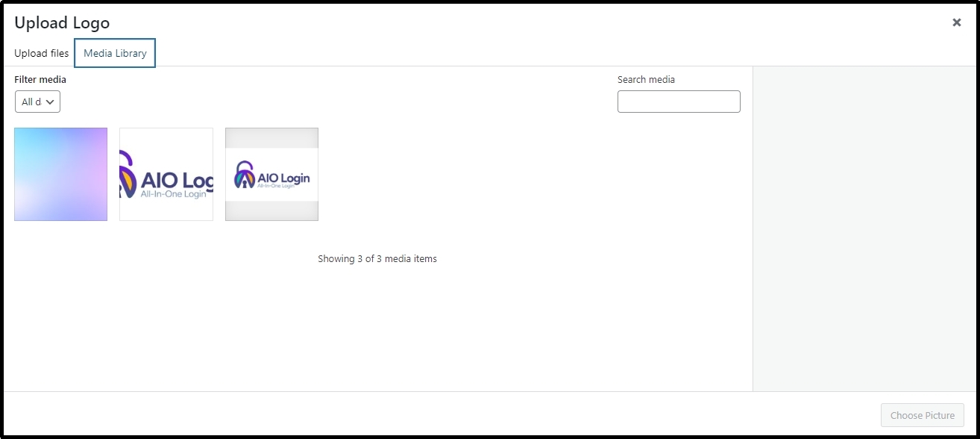Select the large AIO Login logo
This screenshot has height=439, width=980.
(166, 174)
